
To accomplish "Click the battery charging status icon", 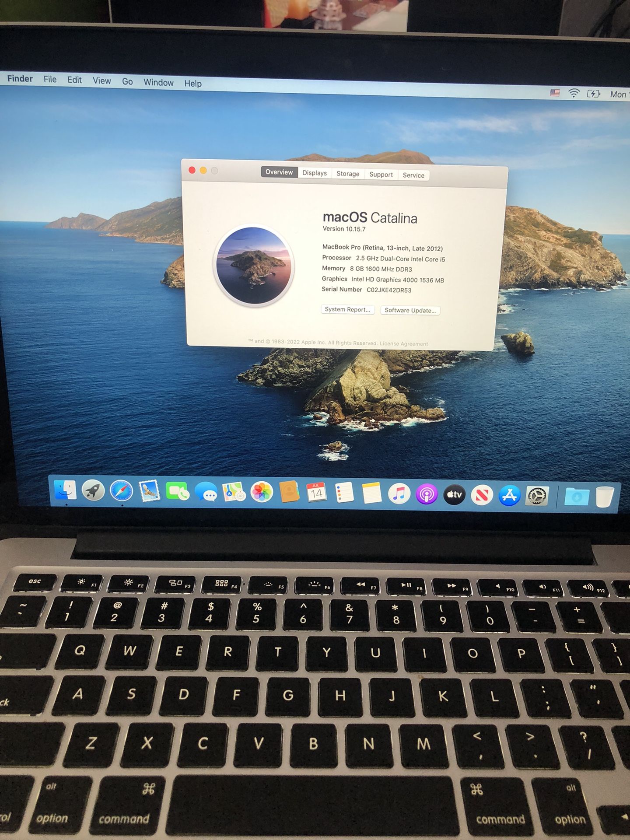I will 594,94.
